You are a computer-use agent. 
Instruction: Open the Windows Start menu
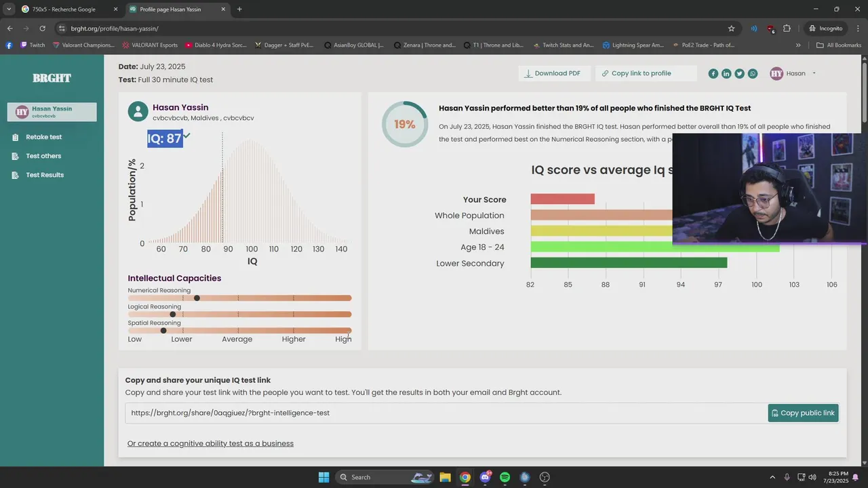point(323,477)
